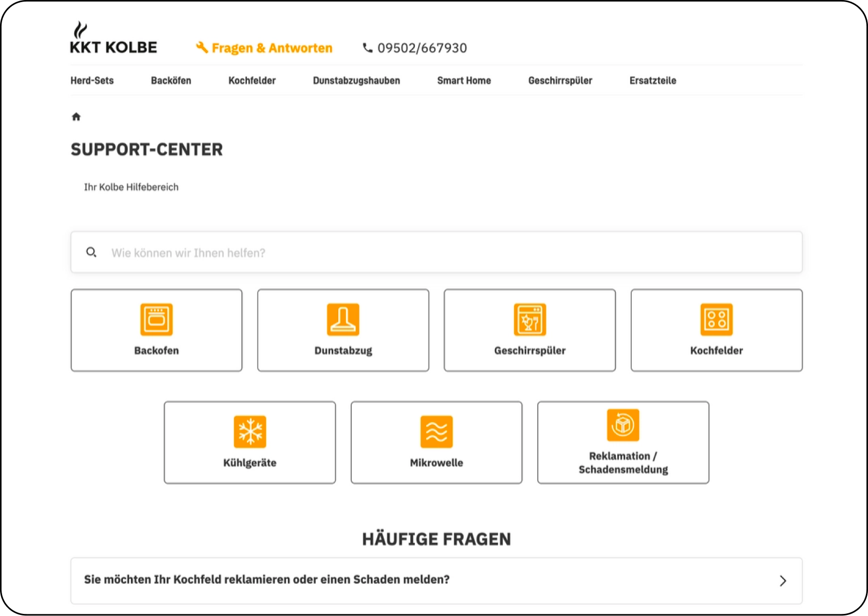Viewport: 868px width, 616px height.
Task: Click the SUPPORT-CENTER heading
Action: 147,149
